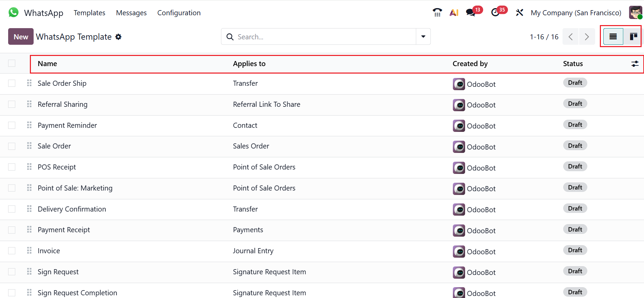Click the New button
644x298 pixels.
point(21,37)
